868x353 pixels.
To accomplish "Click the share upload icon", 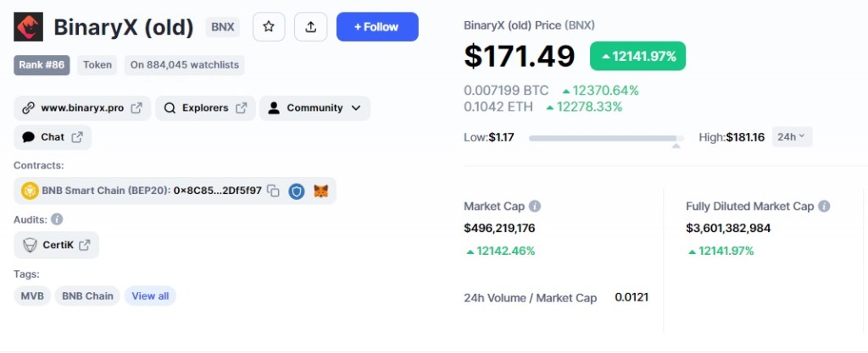I will (310, 26).
